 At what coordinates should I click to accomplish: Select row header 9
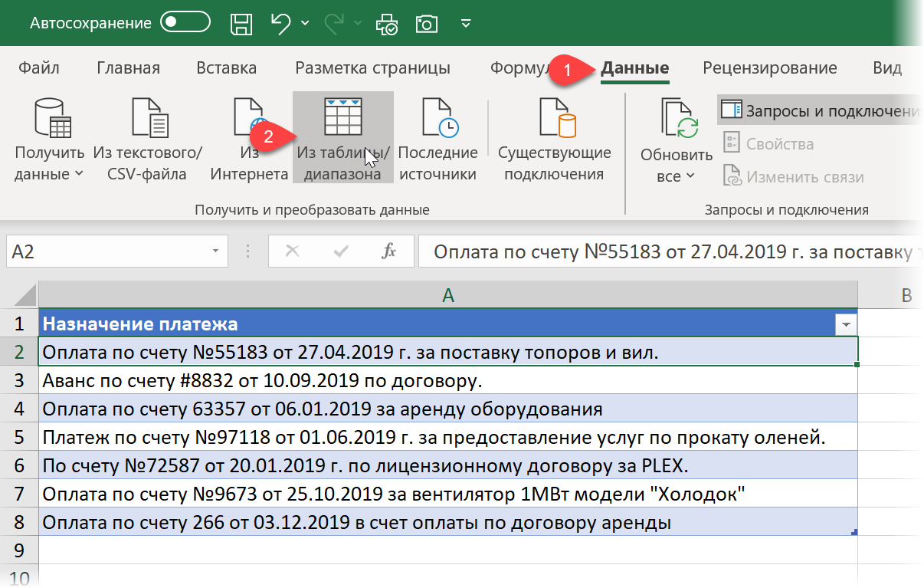[21, 550]
